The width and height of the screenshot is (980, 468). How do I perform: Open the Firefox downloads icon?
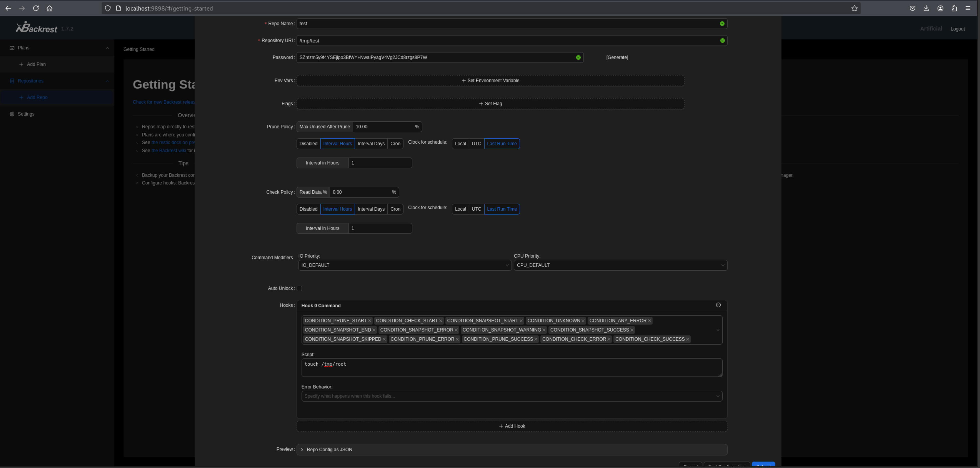coord(926,8)
